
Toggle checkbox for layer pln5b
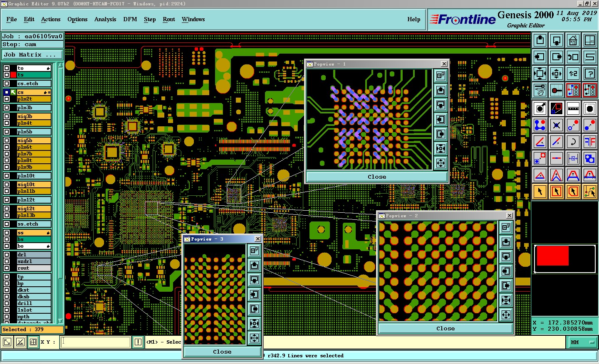[x=7, y=132]
